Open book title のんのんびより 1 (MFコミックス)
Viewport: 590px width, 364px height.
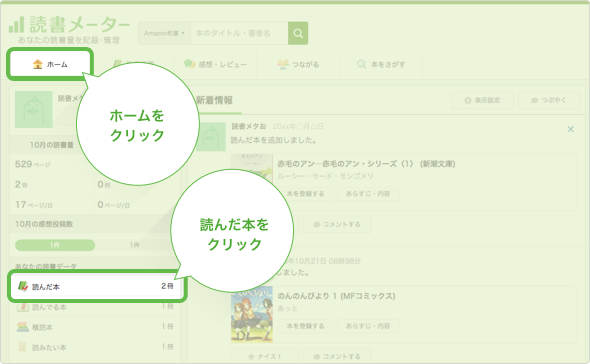(x=336, y=296)
